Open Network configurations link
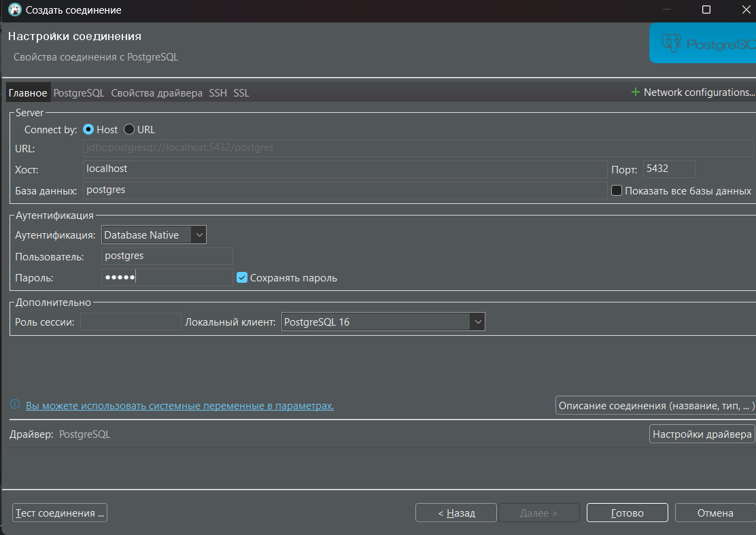Viewport: 756px width, 535px height. click(x=699, y=92)
